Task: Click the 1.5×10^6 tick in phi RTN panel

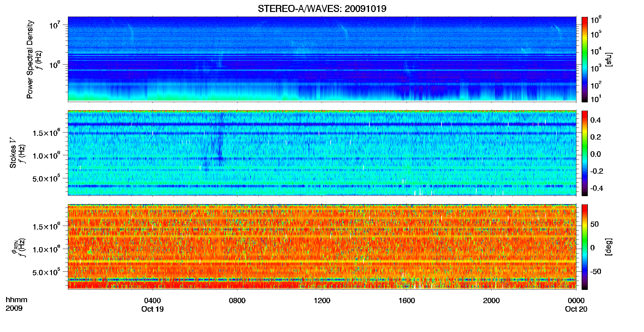Action: tap(46, 227)
